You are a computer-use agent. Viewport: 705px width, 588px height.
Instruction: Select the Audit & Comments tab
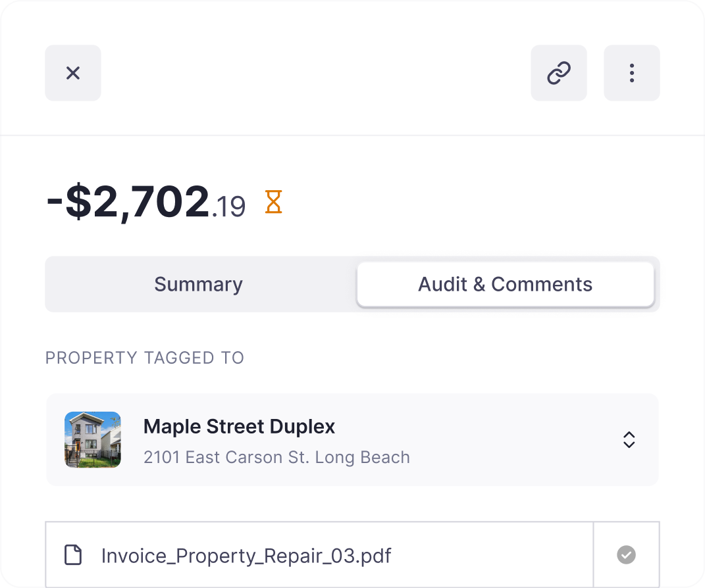506,284
